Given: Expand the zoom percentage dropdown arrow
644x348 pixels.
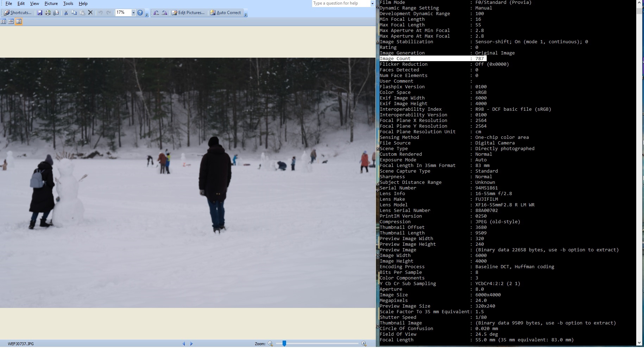Looking at the screenshot, I should coord(133,13).
